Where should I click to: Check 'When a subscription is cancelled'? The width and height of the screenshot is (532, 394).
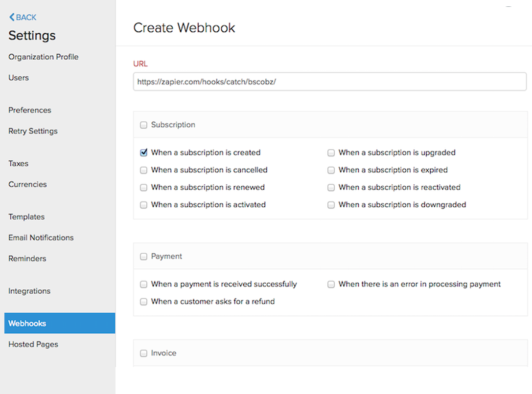coord(143,170)
